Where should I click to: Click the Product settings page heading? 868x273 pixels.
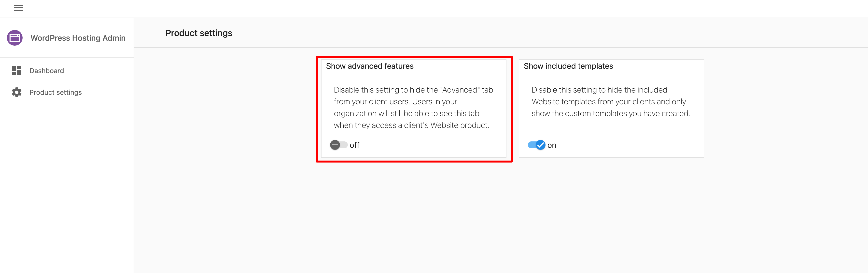click(198, 33)
